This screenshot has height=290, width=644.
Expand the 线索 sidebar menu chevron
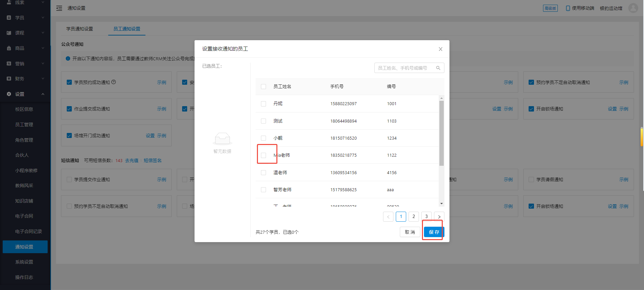pyautogui.click(x=43, y=2)
